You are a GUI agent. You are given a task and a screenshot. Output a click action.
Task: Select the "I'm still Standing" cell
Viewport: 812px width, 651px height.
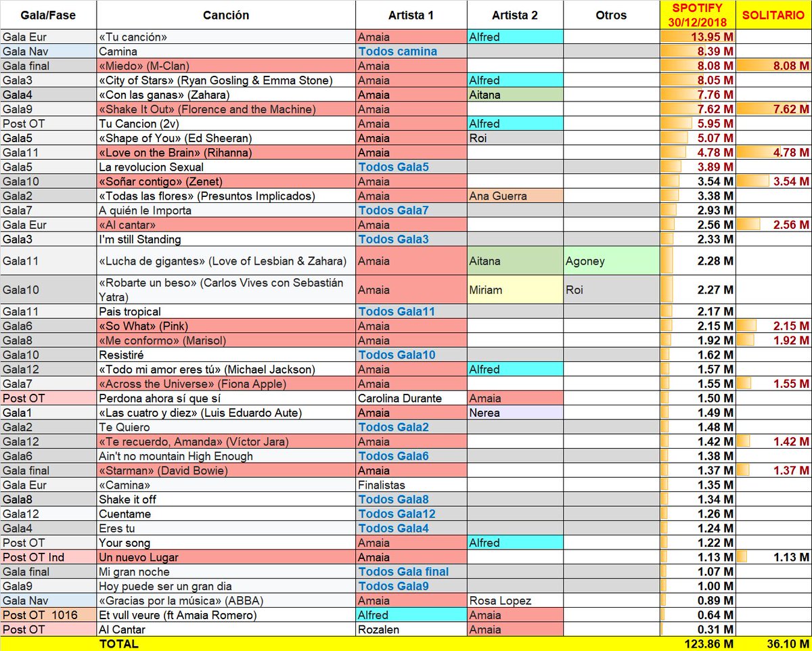[x=226, y=239]
